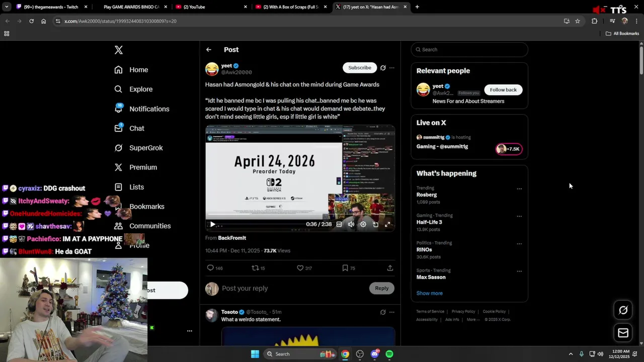Open video settings gear
The width and height of the screenshot is (644, 362).
tap(363, 224)
